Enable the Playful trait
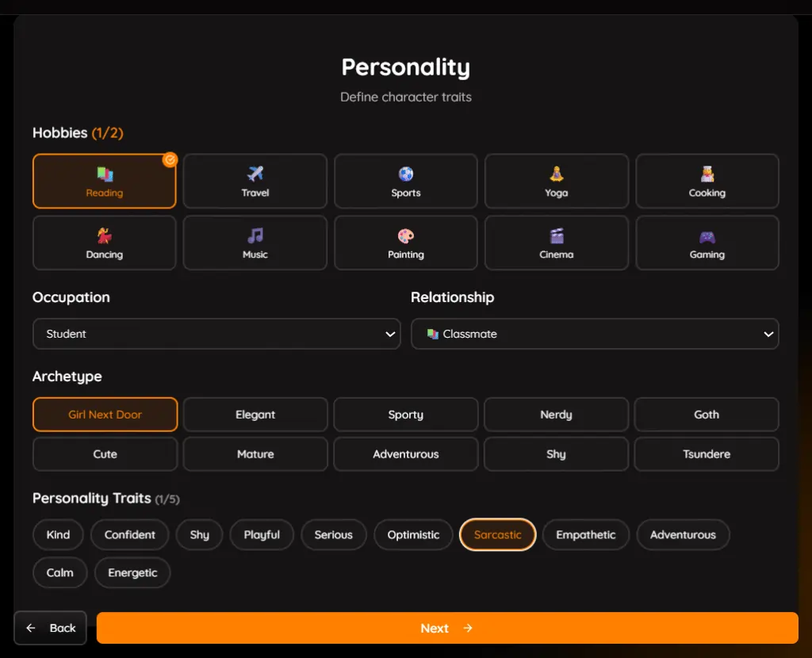The image size is (812, 658). click(262, 535)
